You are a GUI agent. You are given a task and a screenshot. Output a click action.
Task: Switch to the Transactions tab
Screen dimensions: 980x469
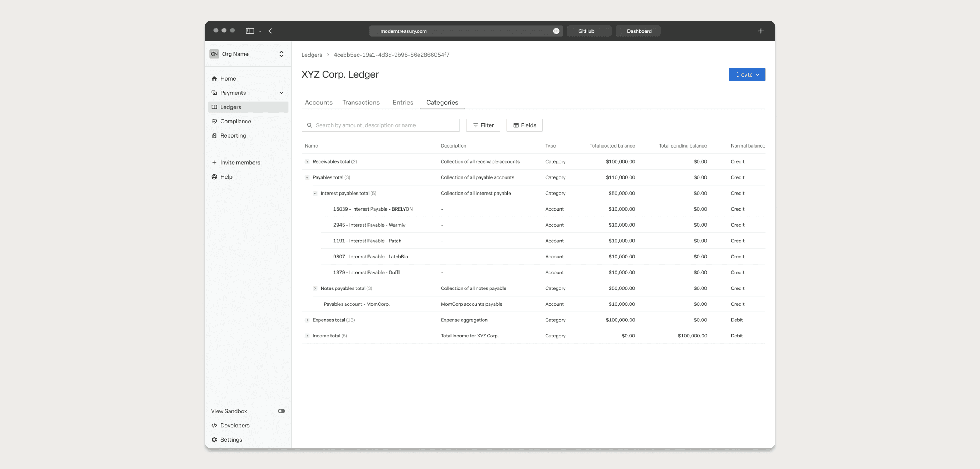(361, 102)
